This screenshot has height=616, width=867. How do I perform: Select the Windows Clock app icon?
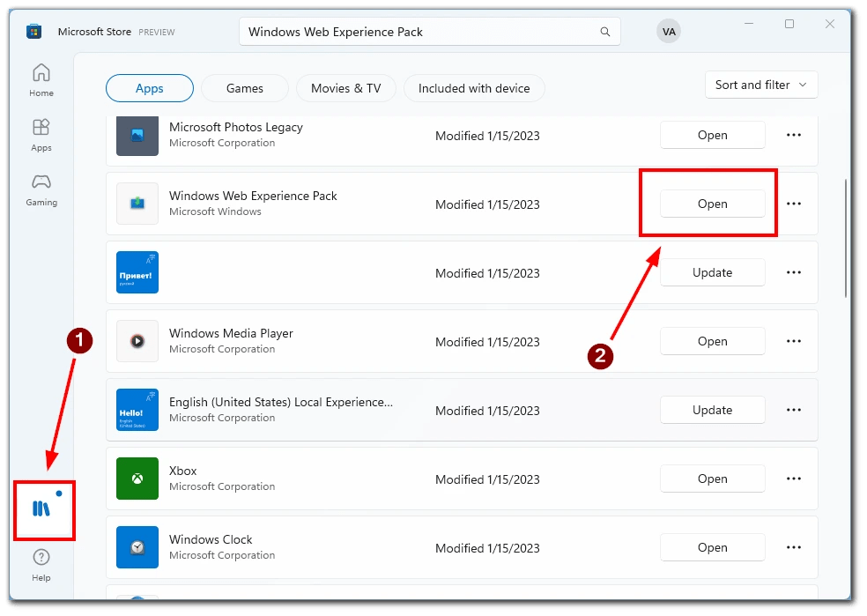pos(137,547)
